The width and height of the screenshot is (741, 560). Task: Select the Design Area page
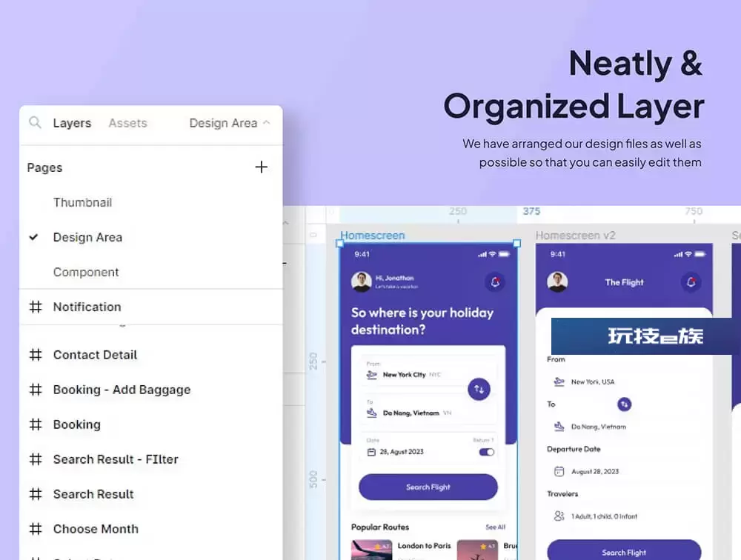(x=87, y=237)
